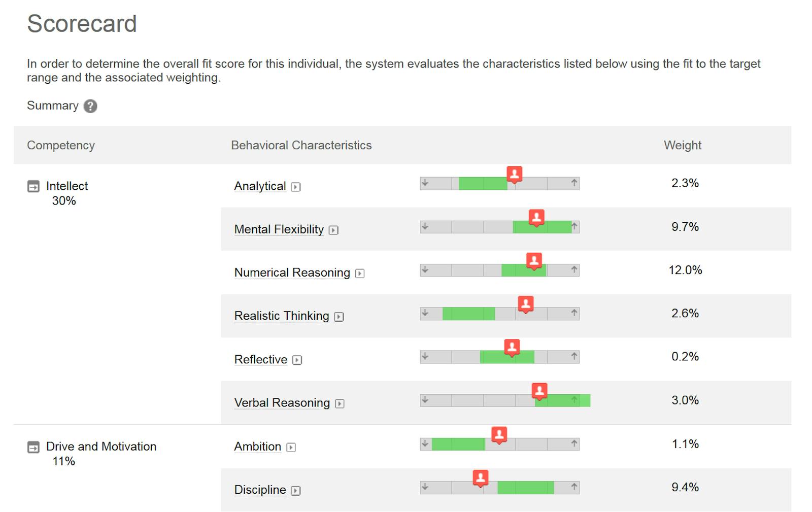Click the candidate marker on the Discipline scale
The width and height of the screenshot is (812, 512).
tap(480, 477)
